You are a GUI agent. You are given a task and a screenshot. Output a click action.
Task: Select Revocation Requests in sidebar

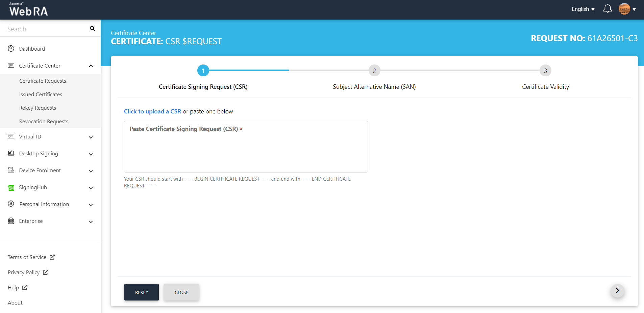44,122
